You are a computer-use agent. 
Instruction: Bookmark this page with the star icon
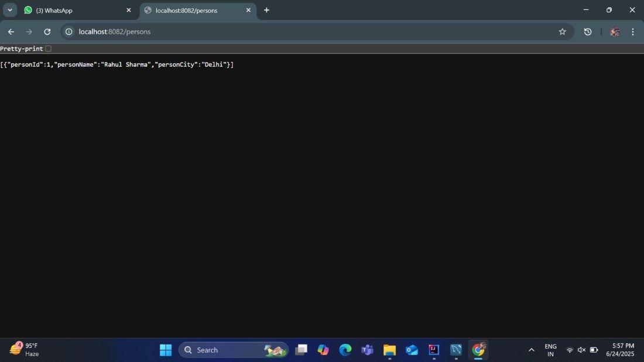click(562, 32)
